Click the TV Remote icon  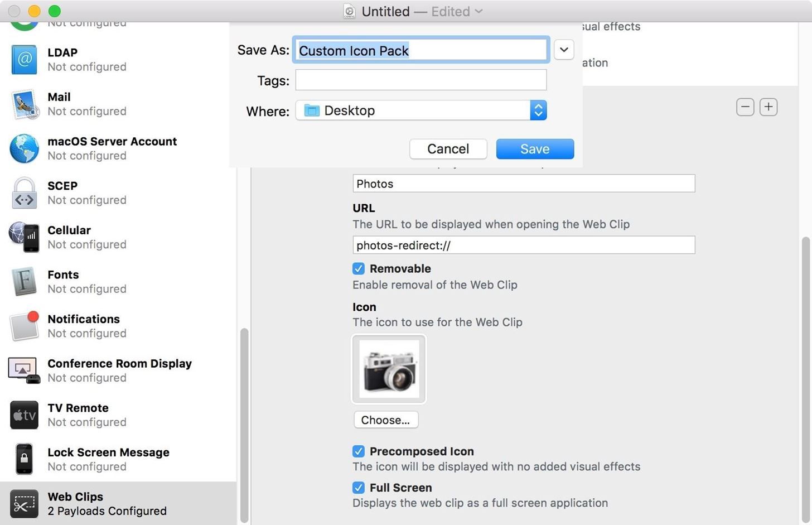point(24,415)
